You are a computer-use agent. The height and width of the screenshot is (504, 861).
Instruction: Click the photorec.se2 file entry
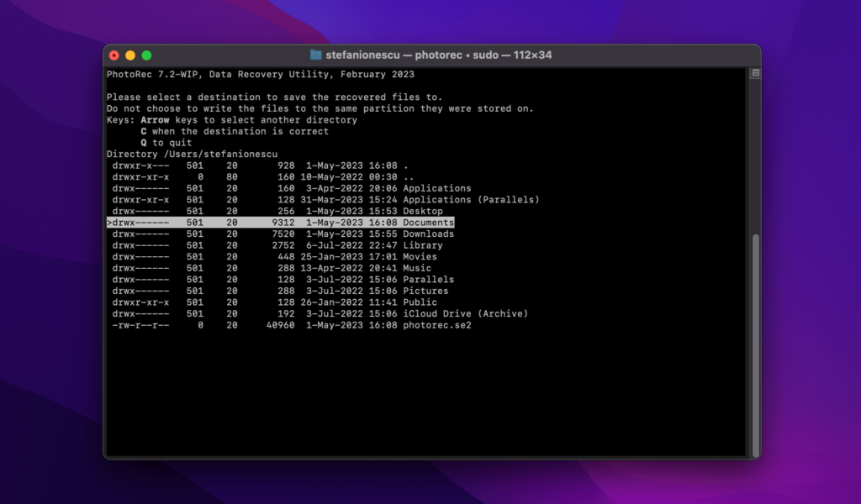click(x=292, y=325)
